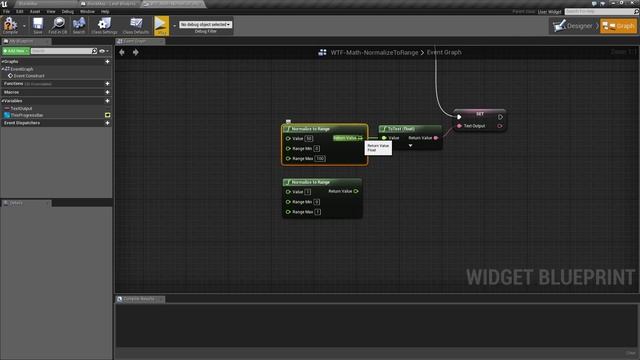Image resolution: width=640 pixels, height=360 pixels.
Task: Click ToText (Float) Return Value output pin
Action: pos(436,138)
